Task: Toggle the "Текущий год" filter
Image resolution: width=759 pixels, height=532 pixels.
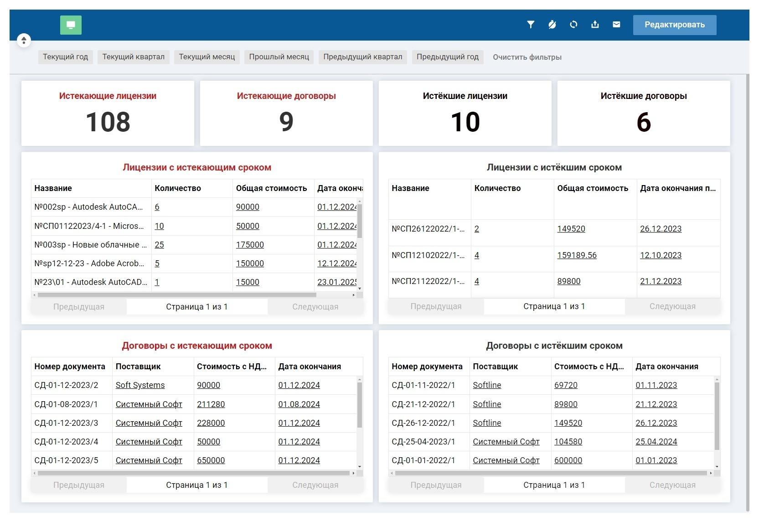Action: click(x=65, y=57)
